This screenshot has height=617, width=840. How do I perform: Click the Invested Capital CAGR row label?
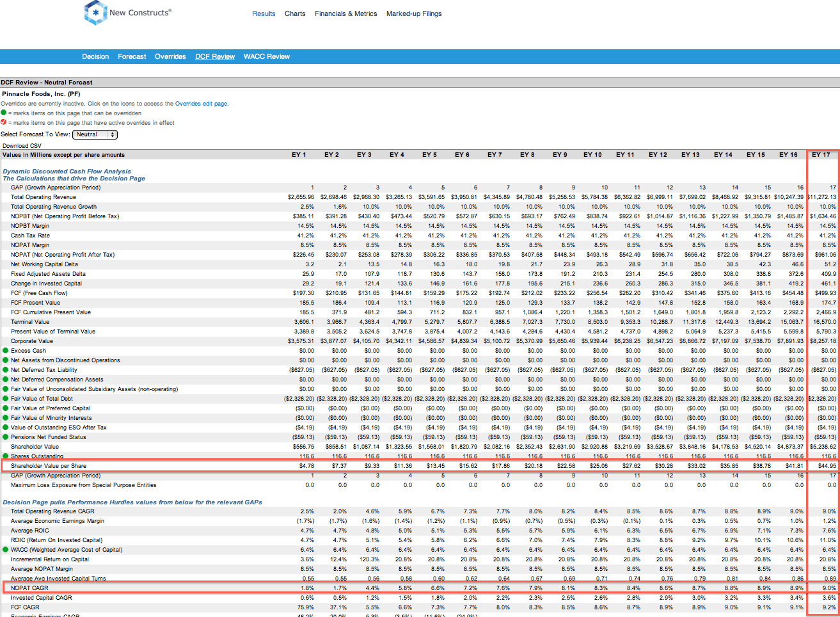(x=42, y=598)
